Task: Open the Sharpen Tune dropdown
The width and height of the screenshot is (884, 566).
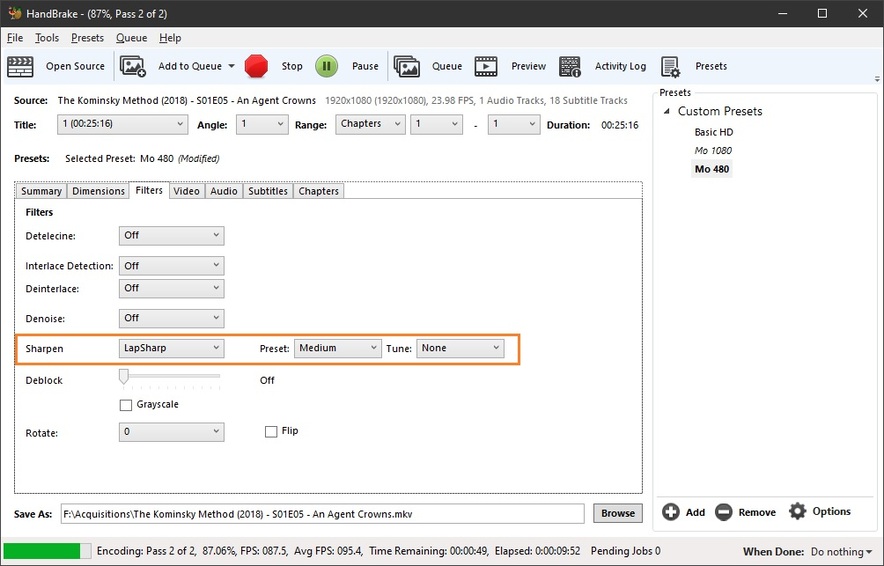Action: [x=460, y=348]
